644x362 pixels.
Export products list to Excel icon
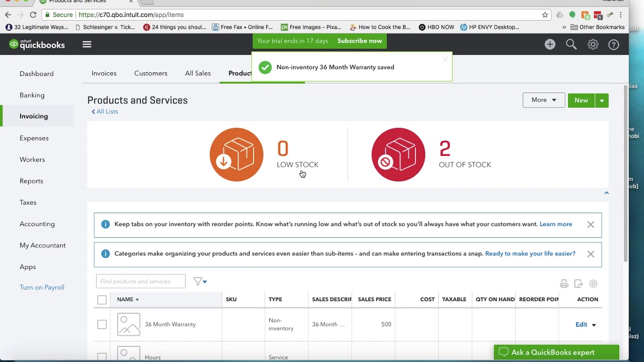click(579, 284)
